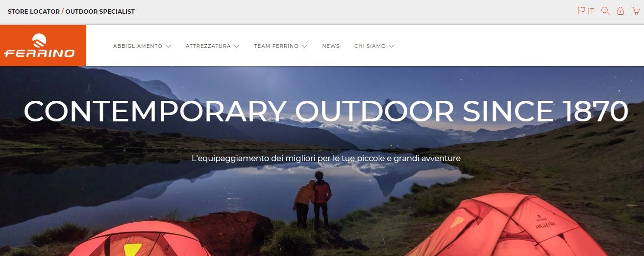This screenshot has height=256, width=644.
Task: Click the flag language icon
Action: [582, 11]
